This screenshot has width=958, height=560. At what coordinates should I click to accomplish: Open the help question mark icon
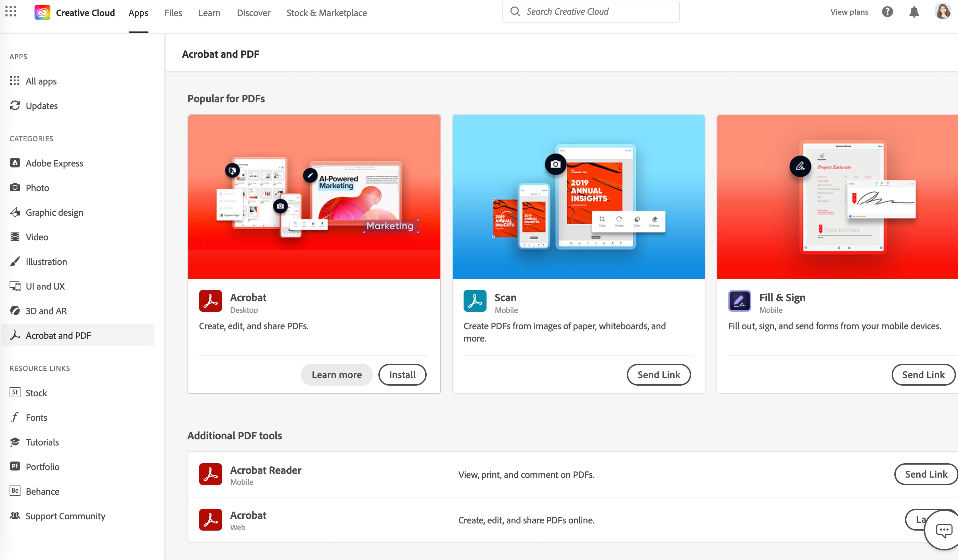887,12
